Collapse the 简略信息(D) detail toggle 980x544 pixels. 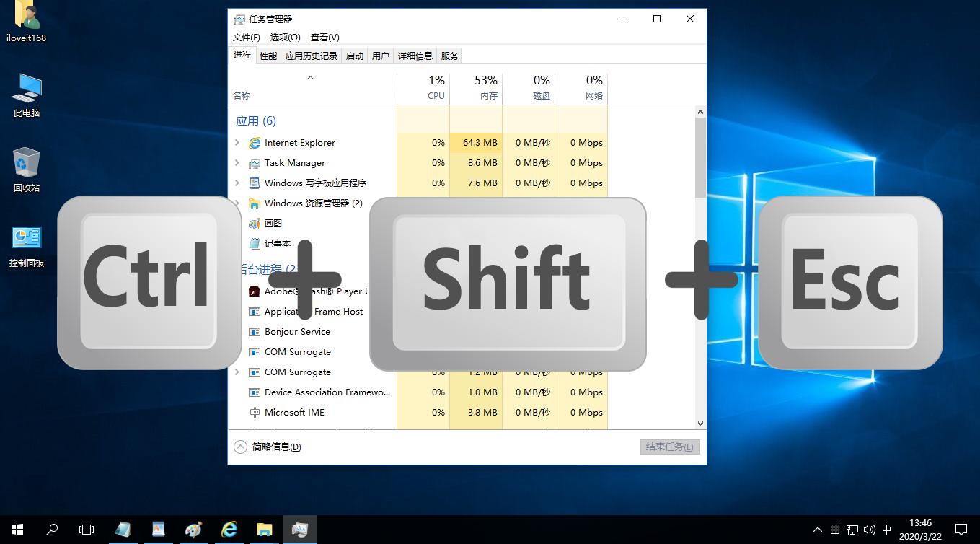pos(240,447)
